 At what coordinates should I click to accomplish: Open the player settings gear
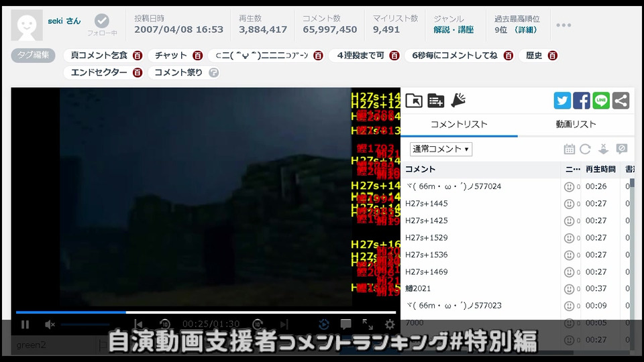[389, 324]
